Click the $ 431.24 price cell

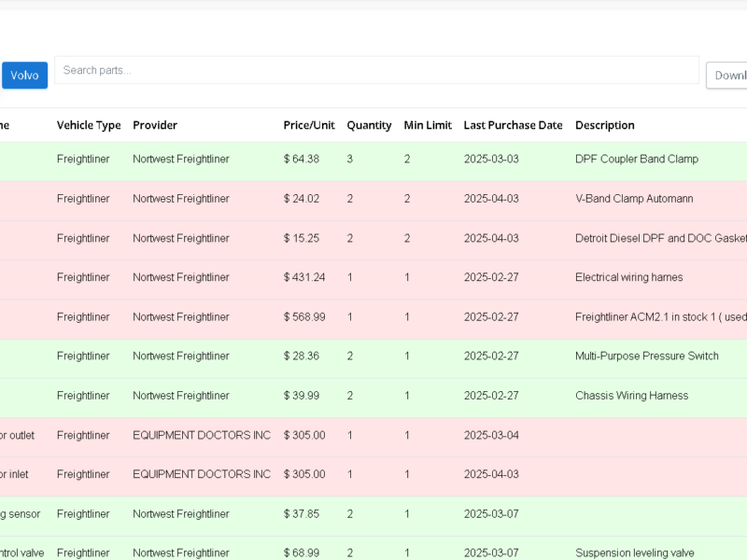pos(304,277)
